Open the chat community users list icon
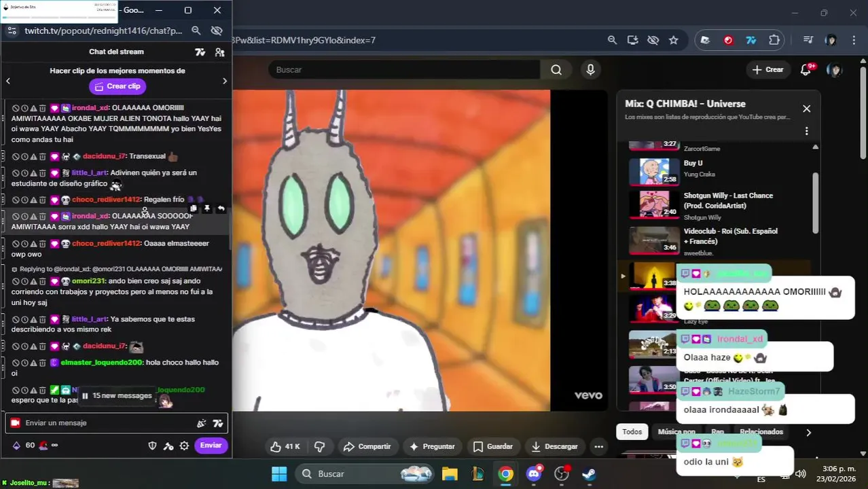Viewport: 868px width, 489px height. 219,52
